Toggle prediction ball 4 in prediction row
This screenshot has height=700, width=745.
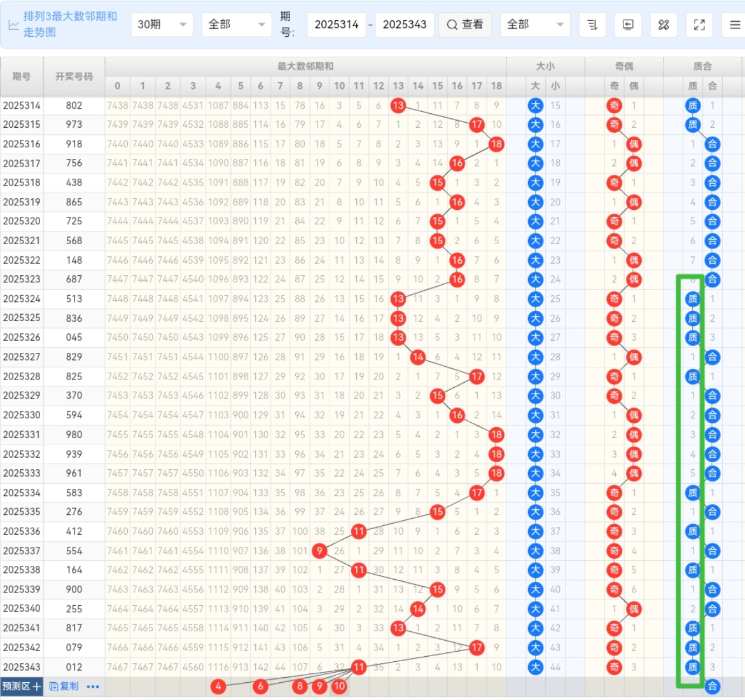[x=218, y=687]
